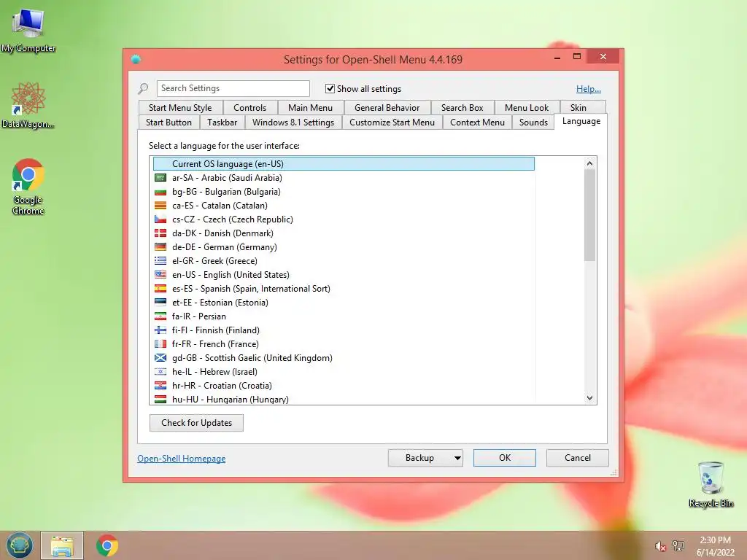
Task: Click the scroll down arrow in language list
Action: point(589,398)
